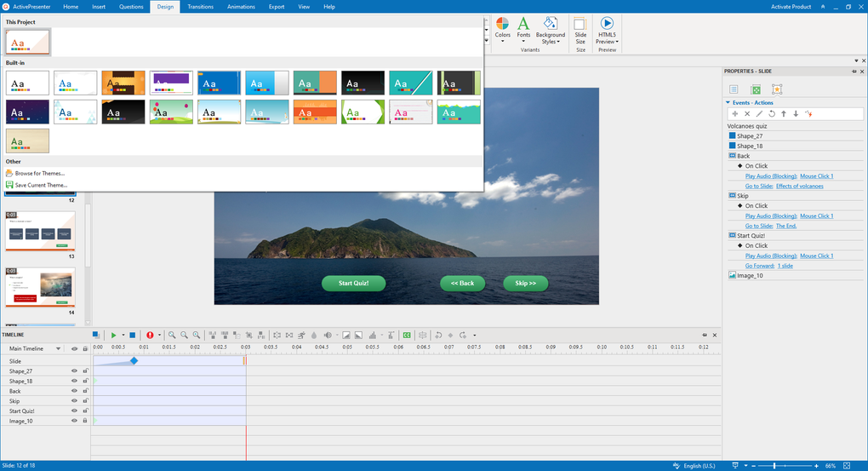Collapse the Events - Actions section
The width and height of the screenshot is (868, 471).
point(728,102)
